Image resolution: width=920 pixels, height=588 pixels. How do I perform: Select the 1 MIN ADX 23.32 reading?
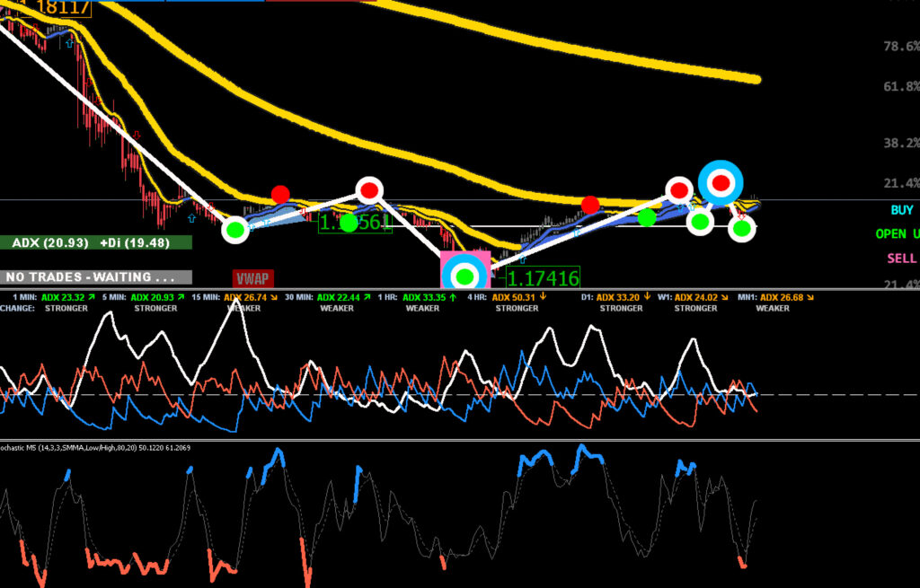coord(53,298)
